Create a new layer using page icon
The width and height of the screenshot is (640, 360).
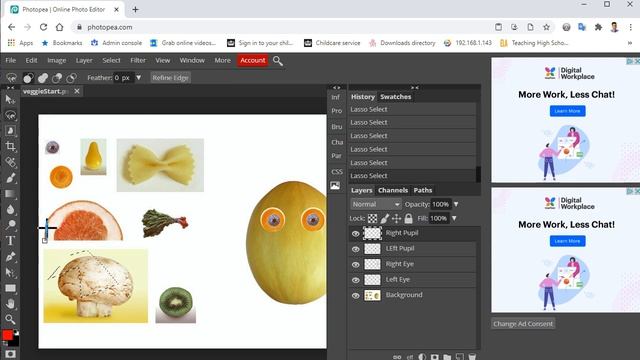tap(460, 356)
